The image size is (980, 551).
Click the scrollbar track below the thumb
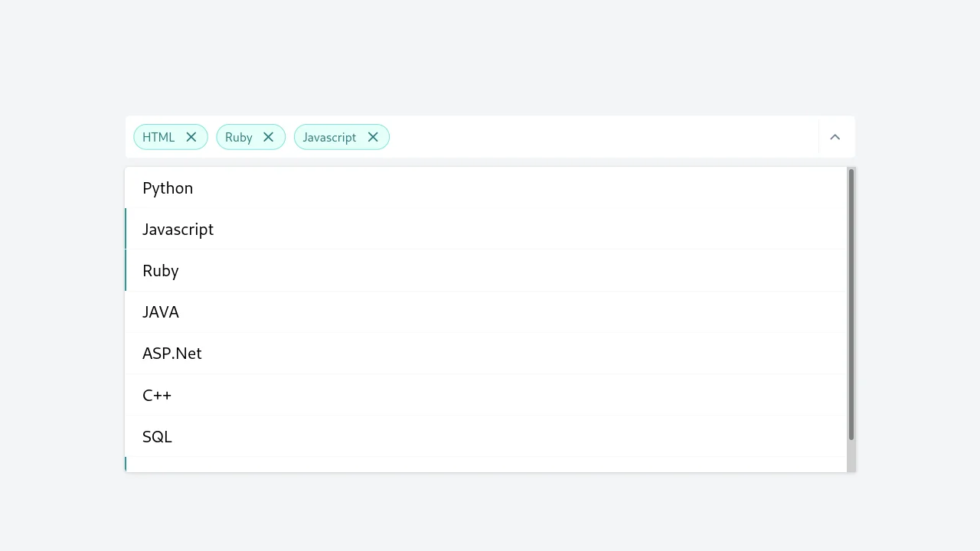(x=851, y=457)
